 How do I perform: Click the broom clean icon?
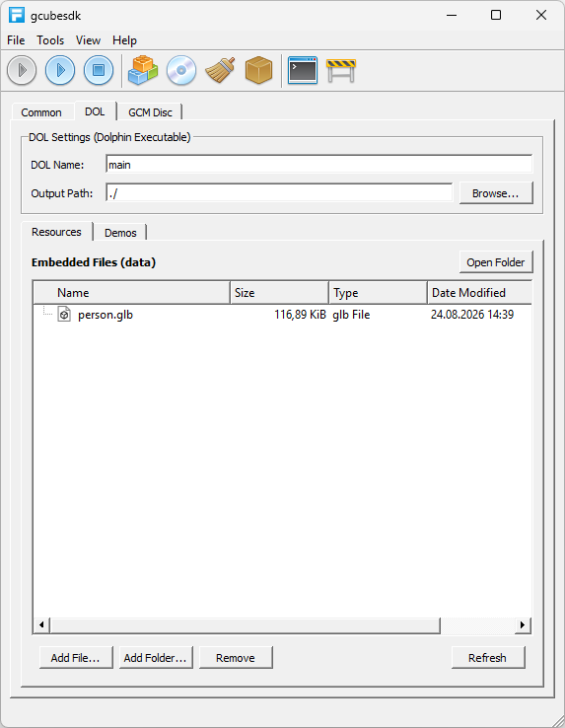click(220, 70)
